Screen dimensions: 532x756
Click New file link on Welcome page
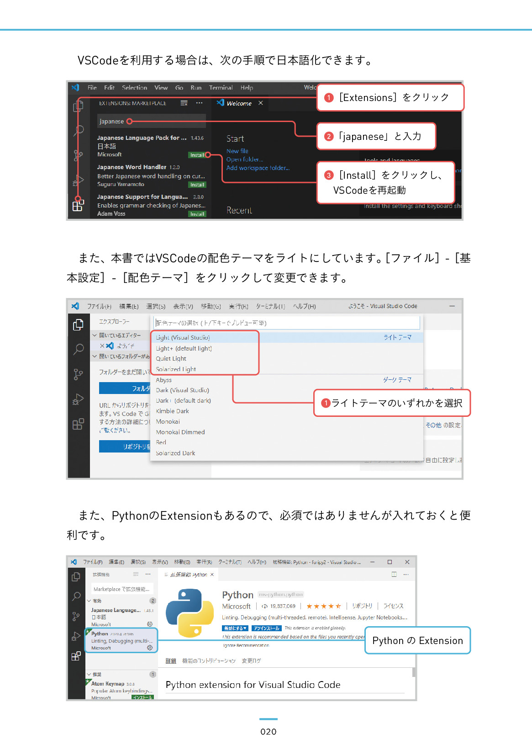click(x=237, y=151)
